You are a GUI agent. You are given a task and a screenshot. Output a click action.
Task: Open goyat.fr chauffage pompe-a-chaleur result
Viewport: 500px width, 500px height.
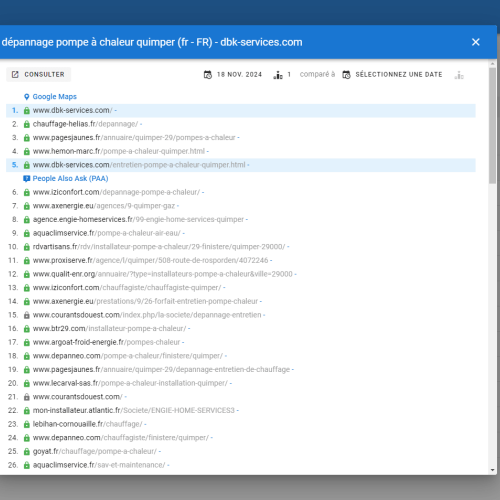pos(95,452)
